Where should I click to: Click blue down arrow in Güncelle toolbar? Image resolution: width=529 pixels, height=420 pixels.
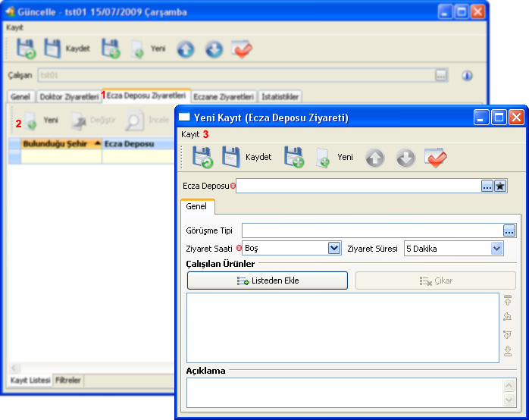pos(214,49)
